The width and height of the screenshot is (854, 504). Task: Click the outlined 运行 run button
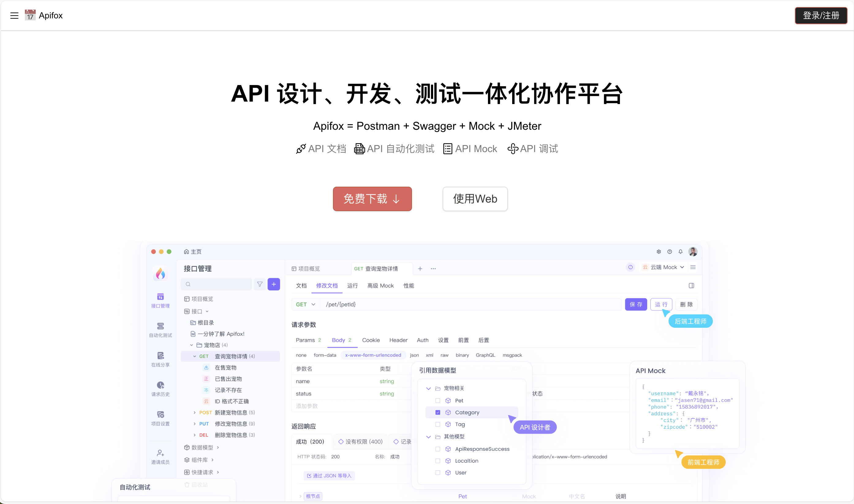661,304
